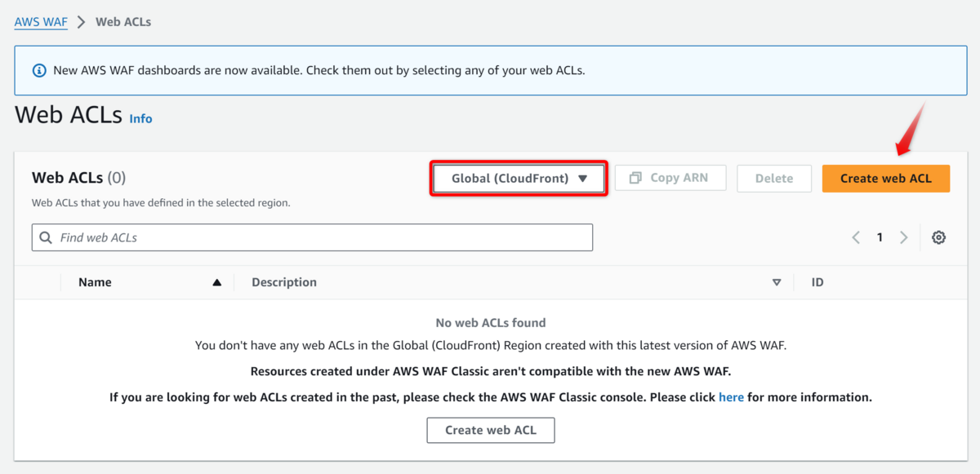Focus the Find web ACLs search field
The image size is (980, 474).
pyautogui.click(x=318, y=237)
